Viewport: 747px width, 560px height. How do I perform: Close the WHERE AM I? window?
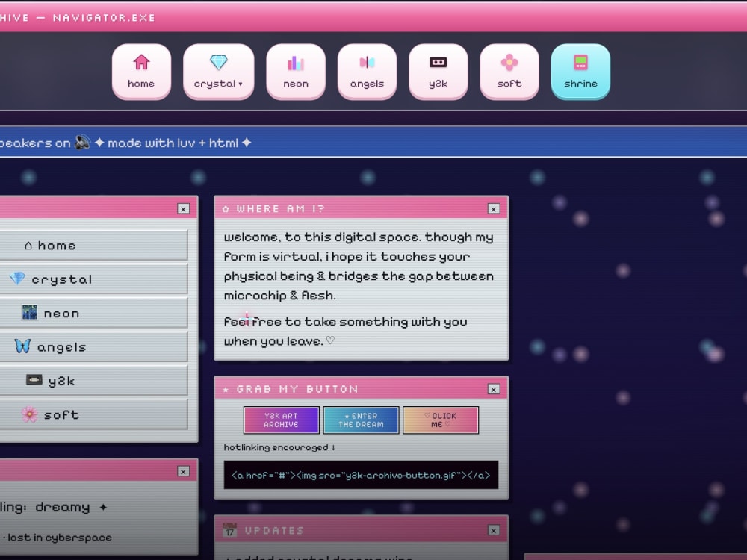point(494,208)
